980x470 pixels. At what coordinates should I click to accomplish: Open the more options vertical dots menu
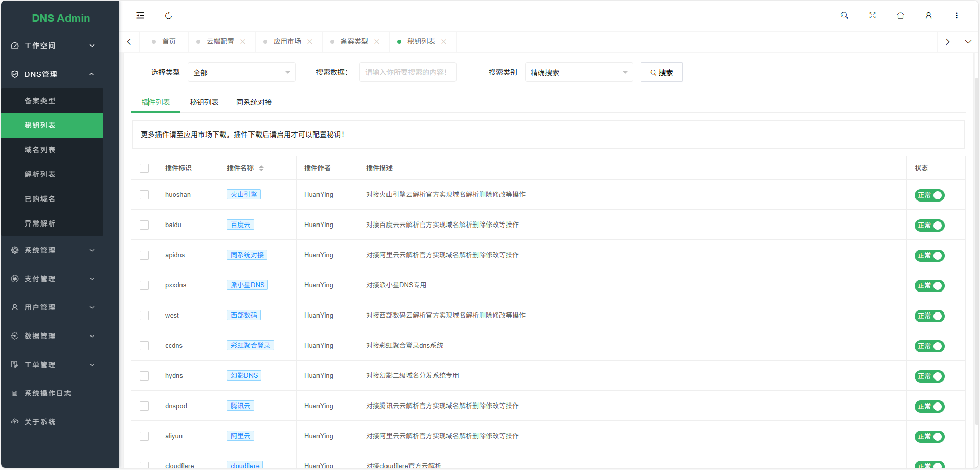(956, 16)
